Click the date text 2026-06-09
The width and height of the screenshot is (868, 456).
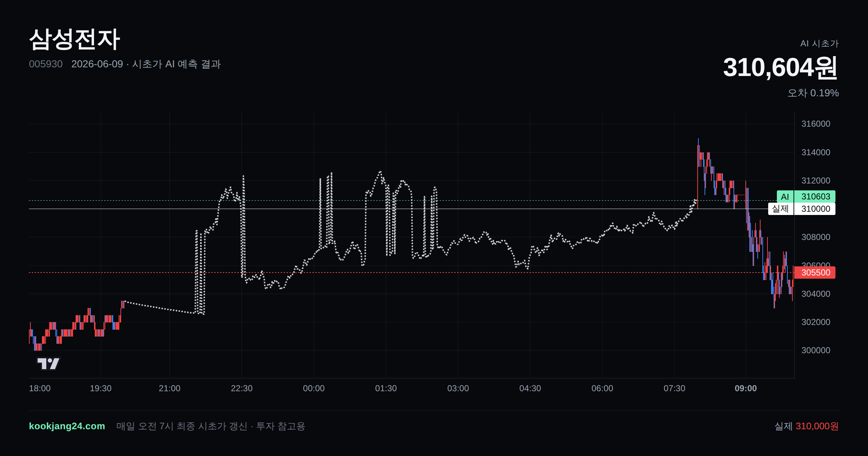coord(97,64)
